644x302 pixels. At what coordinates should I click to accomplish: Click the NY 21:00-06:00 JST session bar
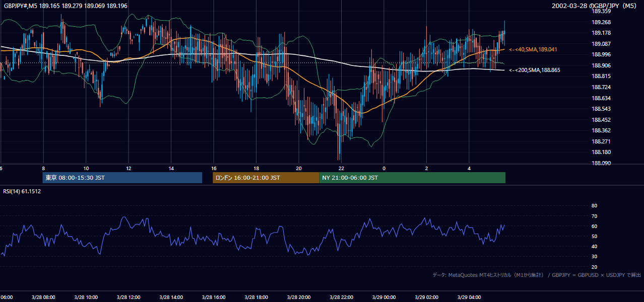click(412, 178)
